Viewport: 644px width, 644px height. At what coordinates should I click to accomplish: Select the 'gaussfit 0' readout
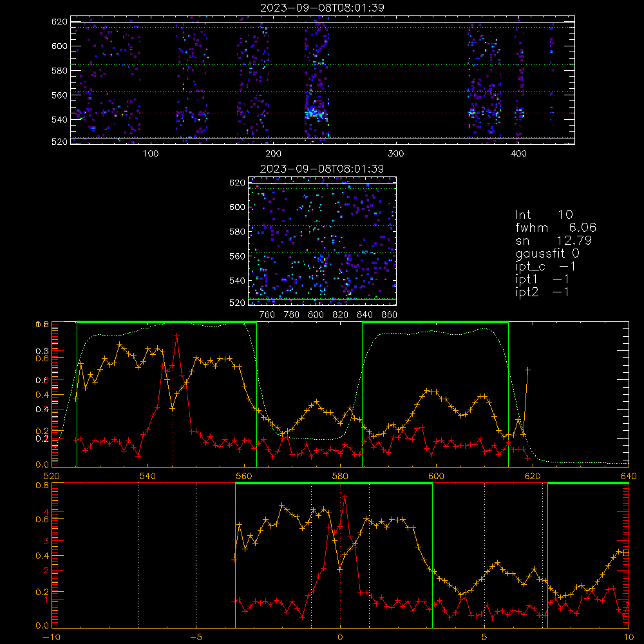(547, 253)
